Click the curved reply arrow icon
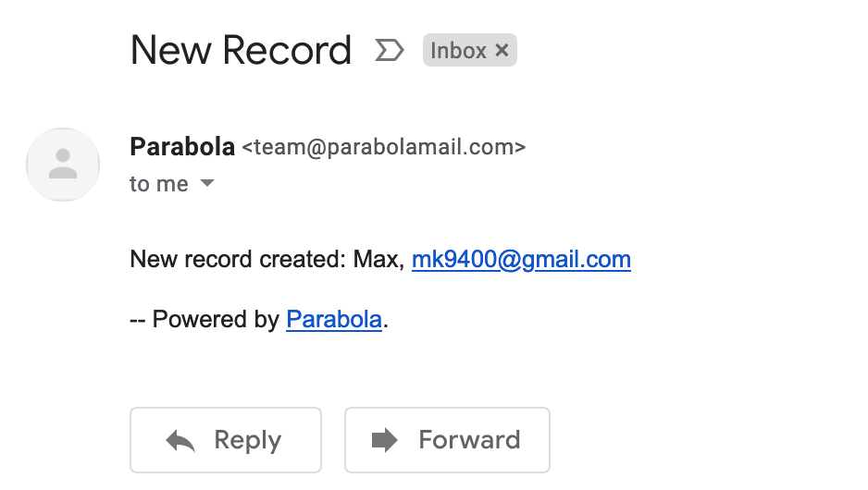This screenshot has width=868, height=490. click(180, 440)
